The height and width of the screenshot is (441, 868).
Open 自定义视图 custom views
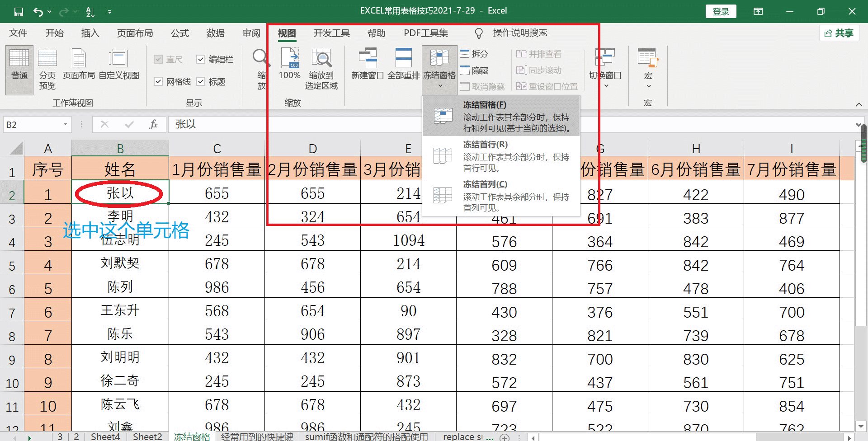[x=119, y=65]
